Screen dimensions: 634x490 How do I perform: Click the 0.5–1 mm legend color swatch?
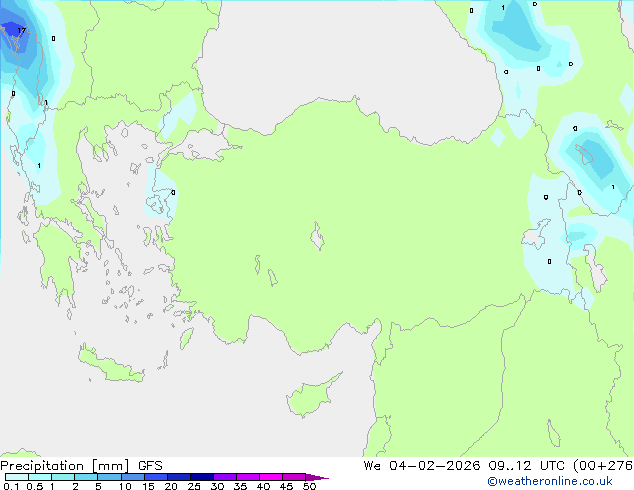(40, 477)
